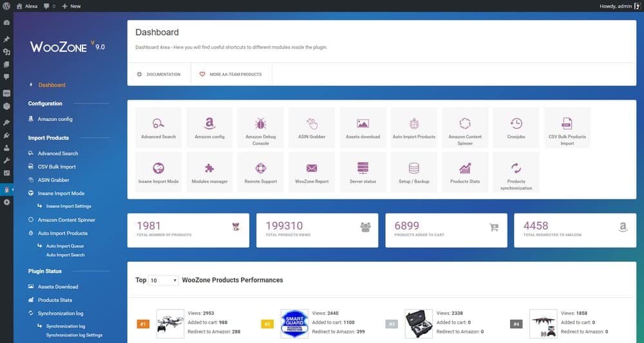Viewport: 644px width, 343px height.
Task: Go to Amazon config in sidebar
Action: click(x=55, y=119)
